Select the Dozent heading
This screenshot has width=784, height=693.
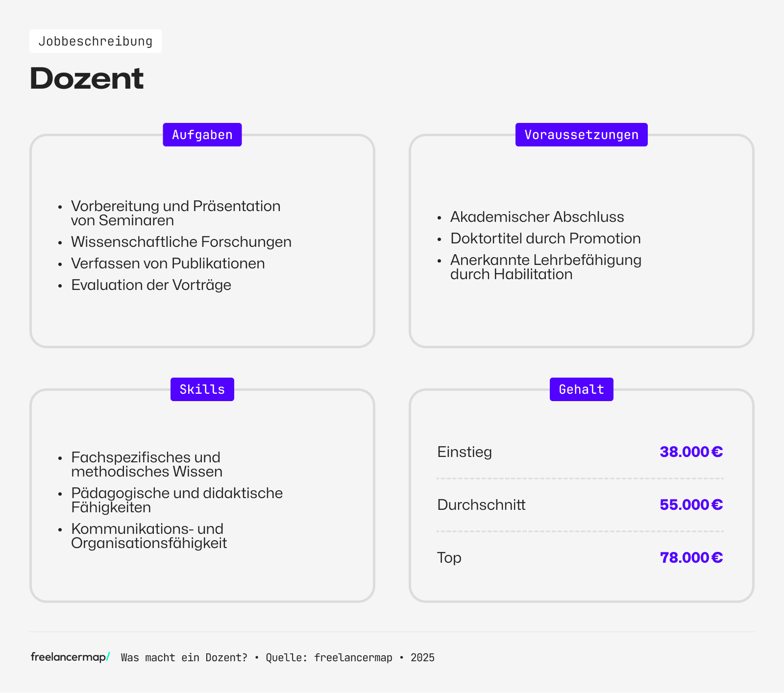(x=86, y=77)
